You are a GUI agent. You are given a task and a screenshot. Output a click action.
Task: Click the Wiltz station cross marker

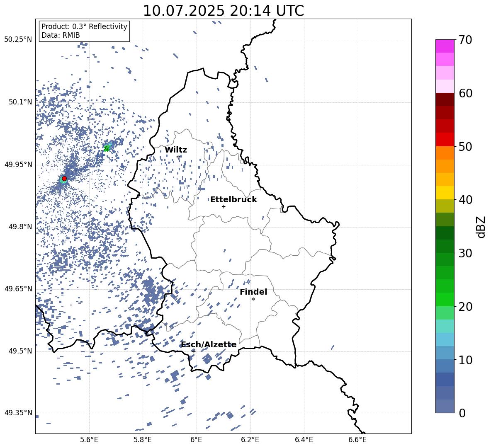point(178,157)
